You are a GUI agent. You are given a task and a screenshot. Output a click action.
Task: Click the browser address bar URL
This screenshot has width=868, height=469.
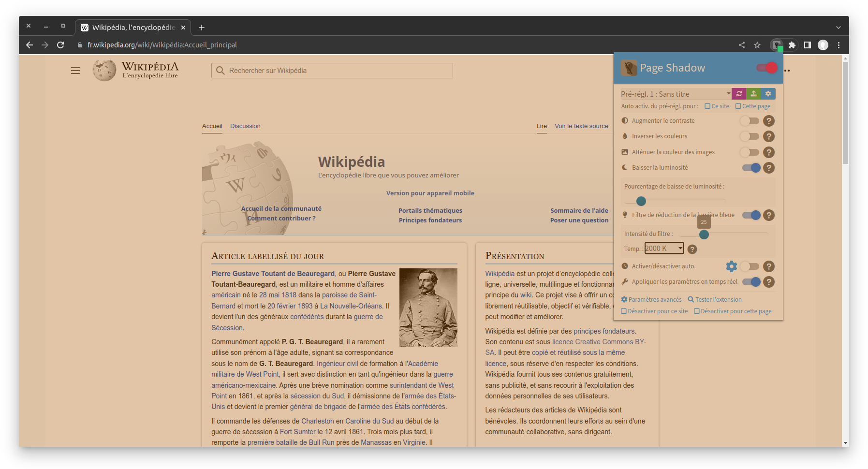pos(162,45)
